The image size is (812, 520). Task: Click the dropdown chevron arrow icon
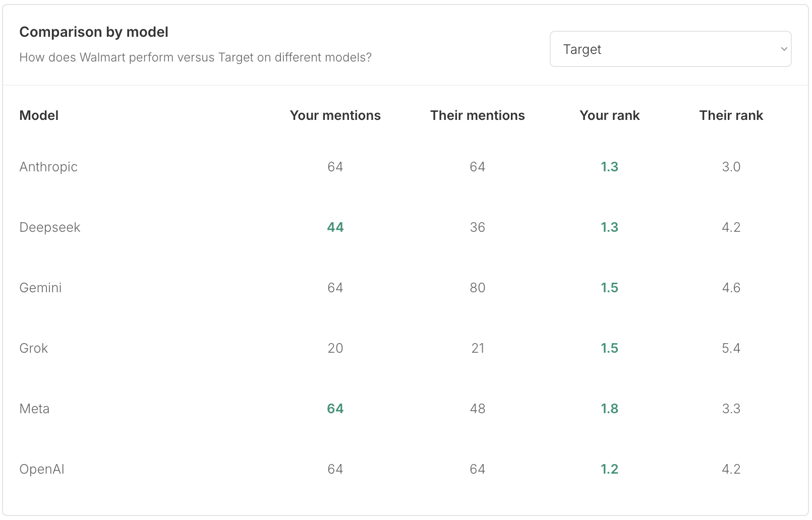(x=784, y=49)
